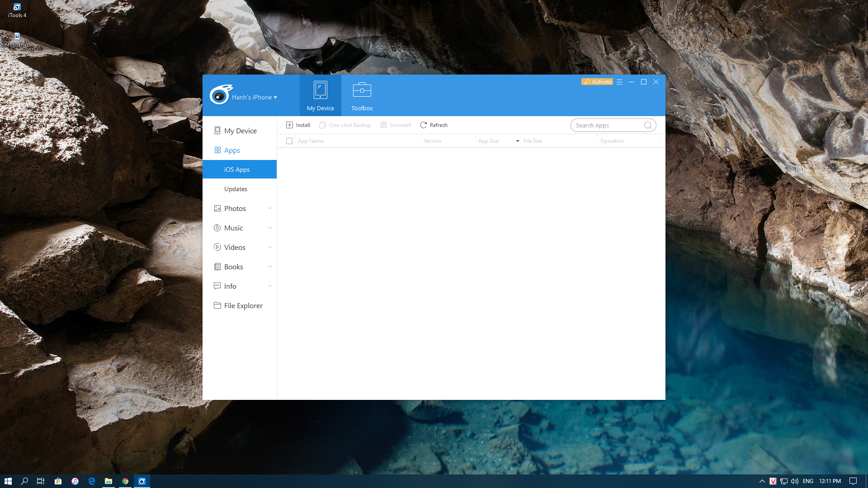Click the Photos sidebar icon
Image resolution: width=868 pixels, height=488 pixels.
click(x=217, y=208)
